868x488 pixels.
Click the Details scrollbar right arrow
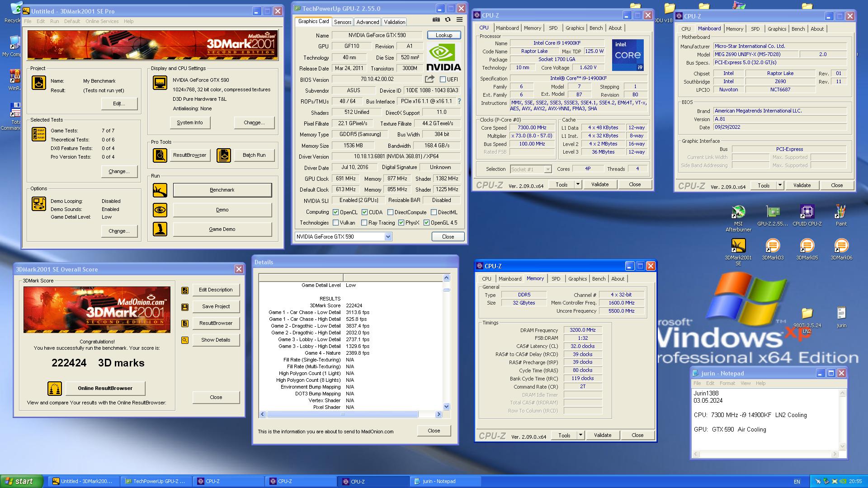[438, 414]
